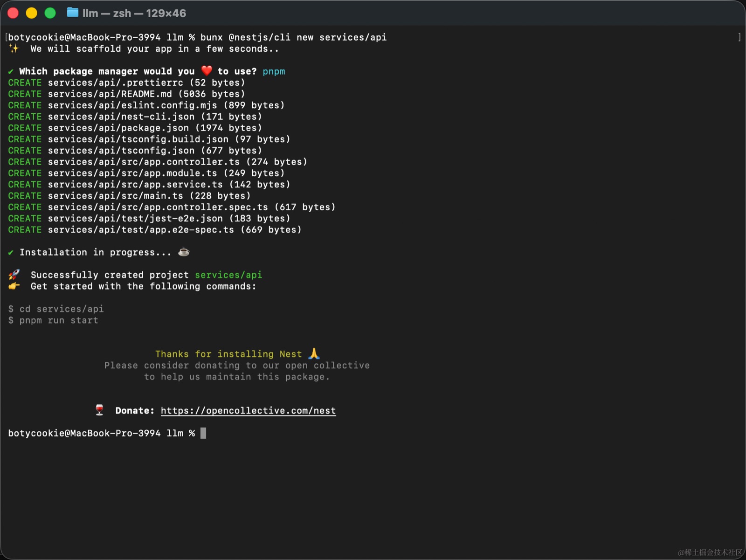
Task: Close the terminal window with the red button
Action: point(13,13)
